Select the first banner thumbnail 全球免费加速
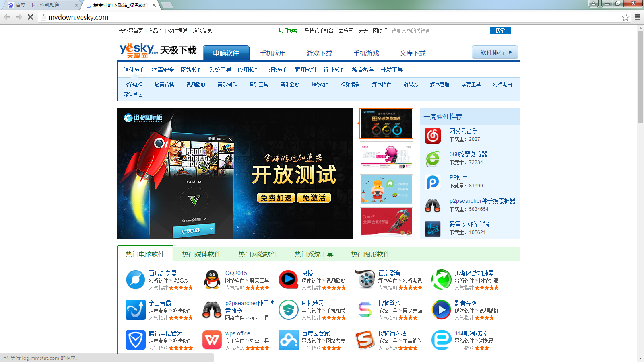This screenshot has height=362, width=644. 386,123
